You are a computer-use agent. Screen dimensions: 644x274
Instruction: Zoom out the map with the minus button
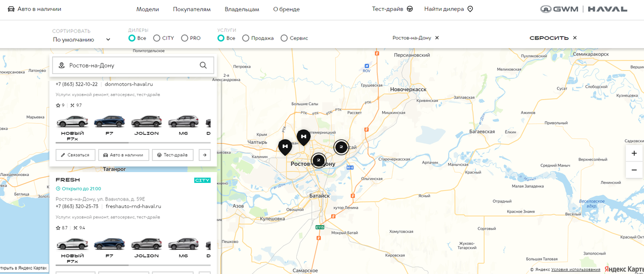634,170
